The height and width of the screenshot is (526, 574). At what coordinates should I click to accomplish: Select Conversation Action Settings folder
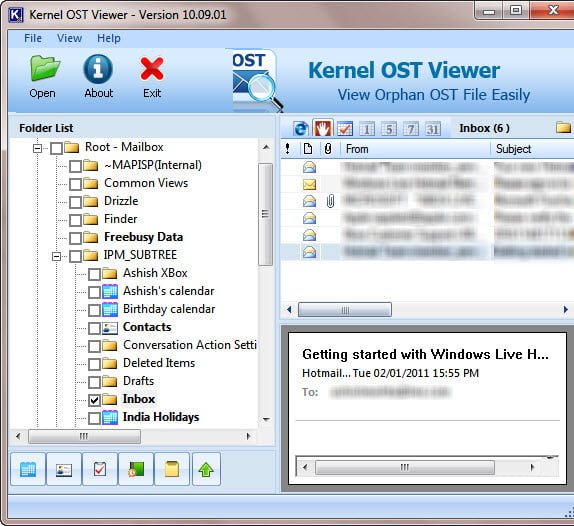click(190, 345)
